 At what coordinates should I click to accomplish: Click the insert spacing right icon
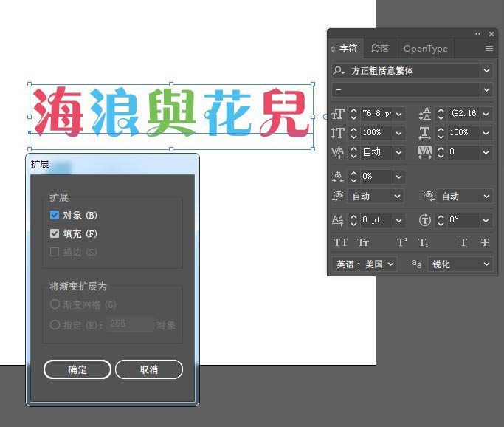click(x=429, y=196)
